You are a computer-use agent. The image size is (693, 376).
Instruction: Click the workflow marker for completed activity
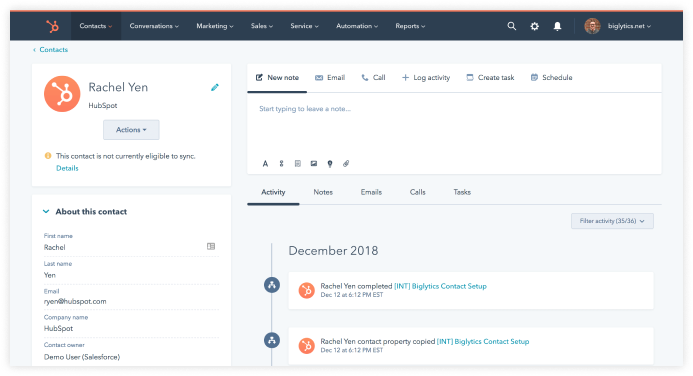tap(272, 285)
